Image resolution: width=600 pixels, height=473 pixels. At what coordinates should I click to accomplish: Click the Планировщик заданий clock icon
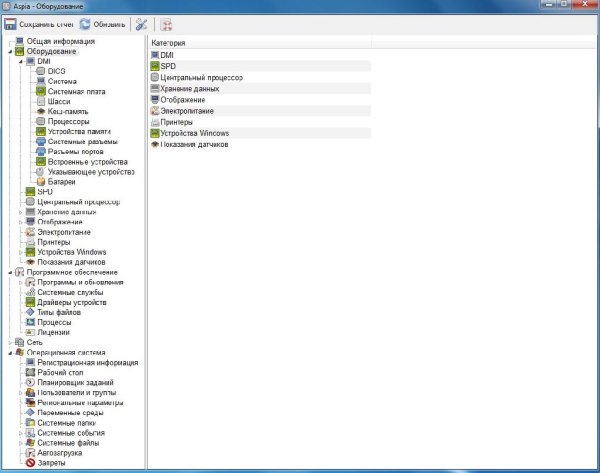pos(30,382)
